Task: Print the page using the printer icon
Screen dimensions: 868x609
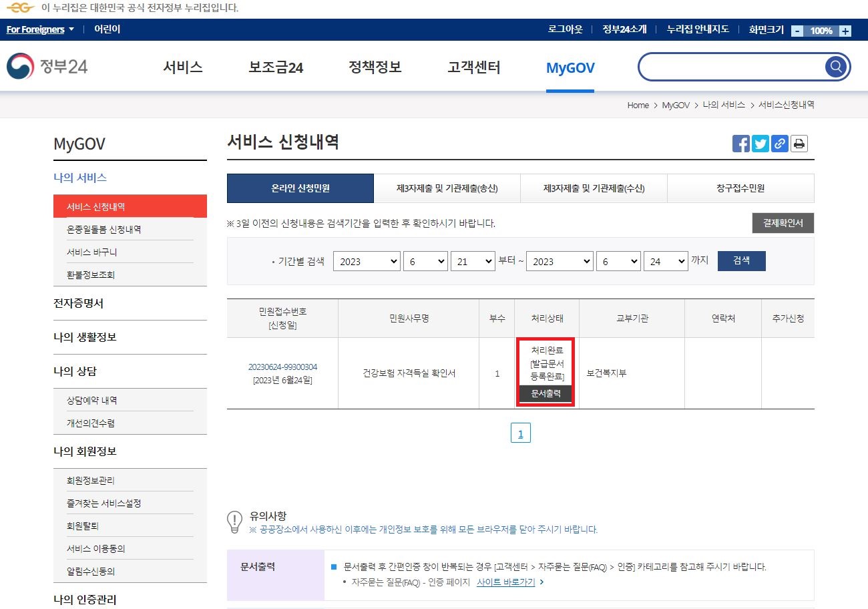Action: pyautogui.click(x=799, y=143)
